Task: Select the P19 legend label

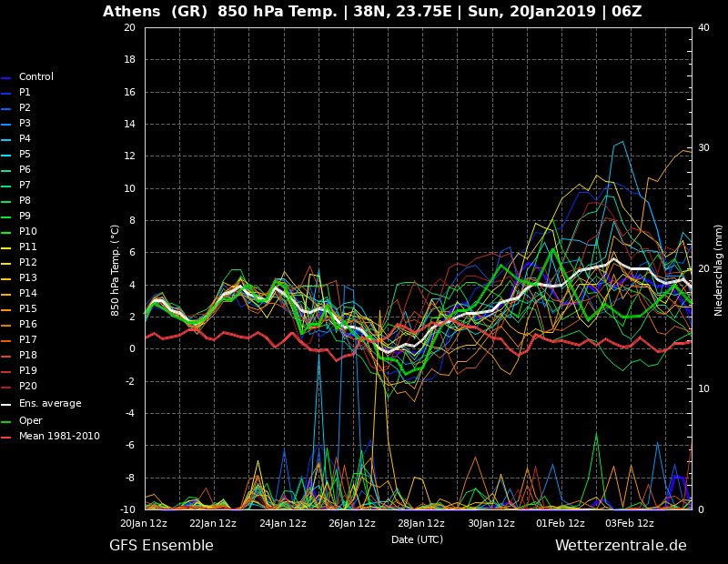Action: click(x=28, y=370)
